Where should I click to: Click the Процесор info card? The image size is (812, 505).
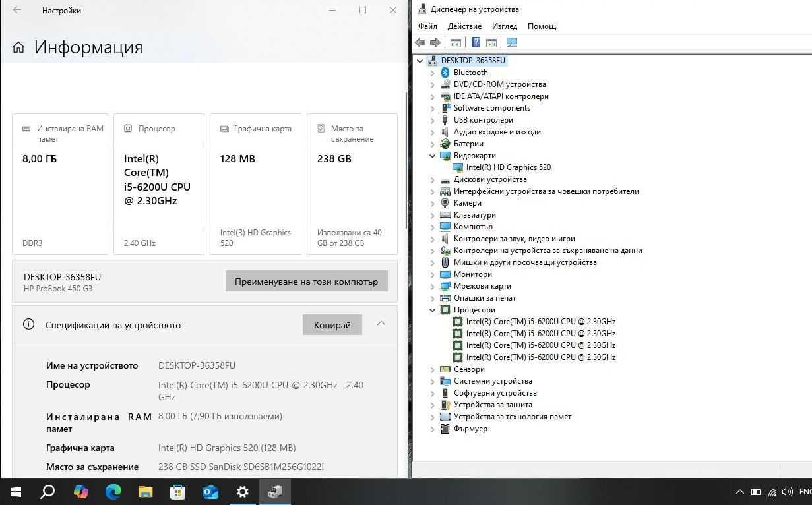click(159, 184)
